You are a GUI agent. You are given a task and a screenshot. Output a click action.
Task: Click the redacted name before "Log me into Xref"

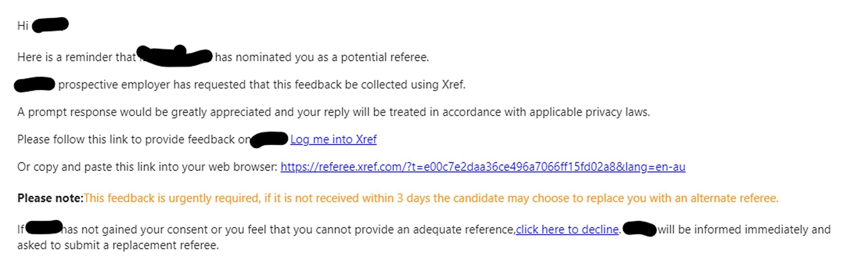pos(269,139)
